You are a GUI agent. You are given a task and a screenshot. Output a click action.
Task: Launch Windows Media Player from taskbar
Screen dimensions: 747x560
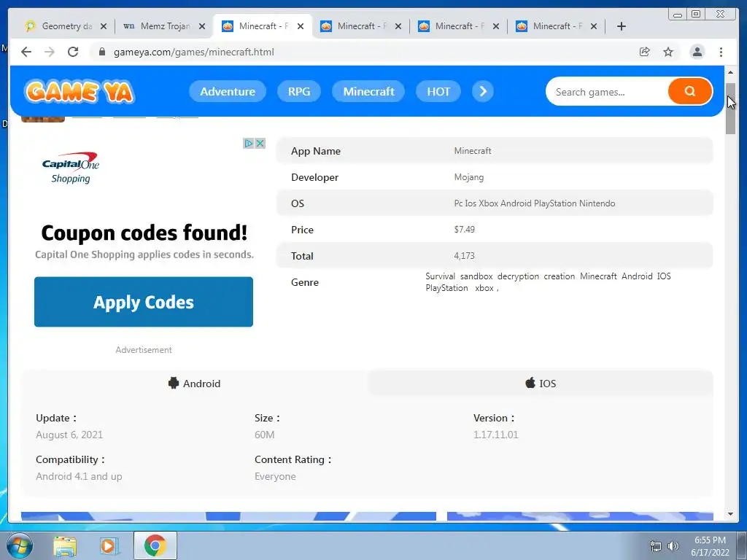coord(109,545)
